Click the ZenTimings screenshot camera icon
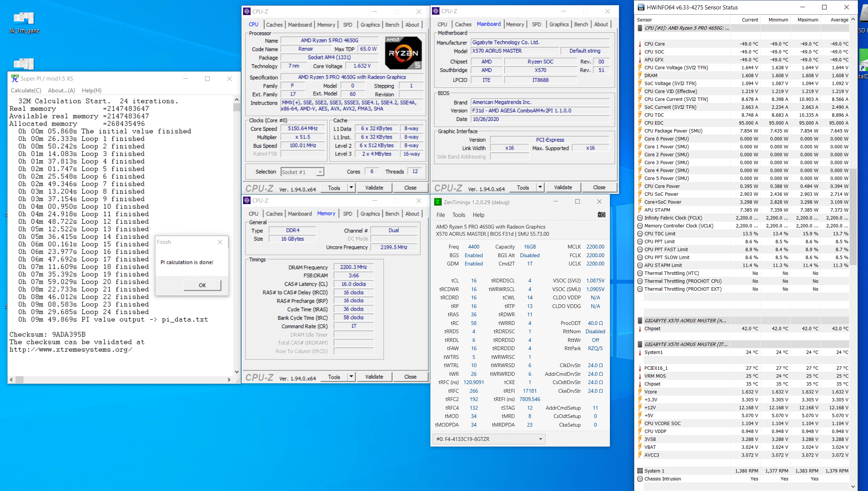Image resolution: width=868 pixels, height=491 pixels. coord(601,215)
